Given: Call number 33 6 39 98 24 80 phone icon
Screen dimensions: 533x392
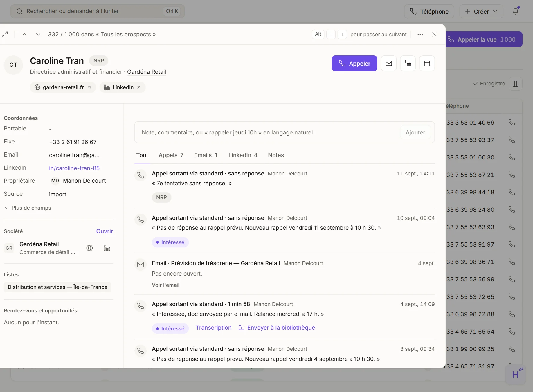Looking at the screenshot, I should tap(512, 210).
